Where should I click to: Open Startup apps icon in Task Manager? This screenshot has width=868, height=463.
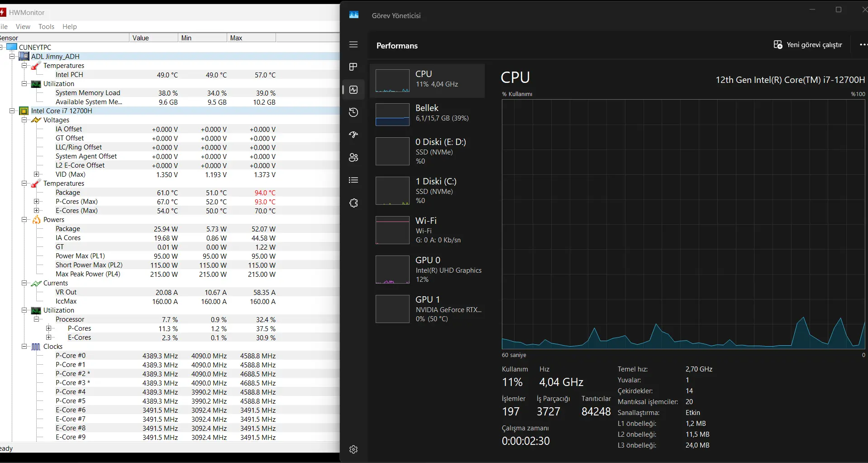coord(353,135)
